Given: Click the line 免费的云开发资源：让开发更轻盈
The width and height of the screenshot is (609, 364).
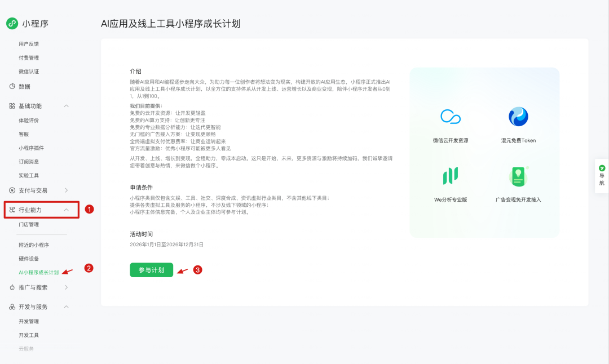Looking at the screenshot, I should (x=168, y=113).
